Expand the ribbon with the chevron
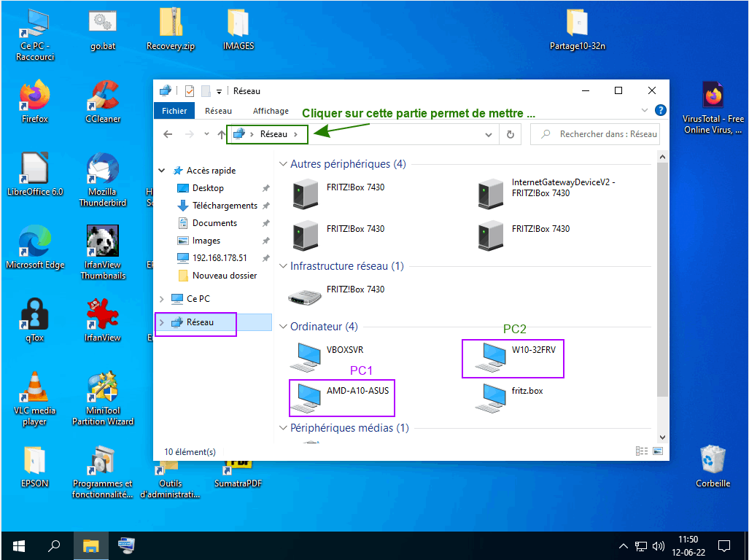Viewport: 749px width, 560px height. (x=645, y=110)
